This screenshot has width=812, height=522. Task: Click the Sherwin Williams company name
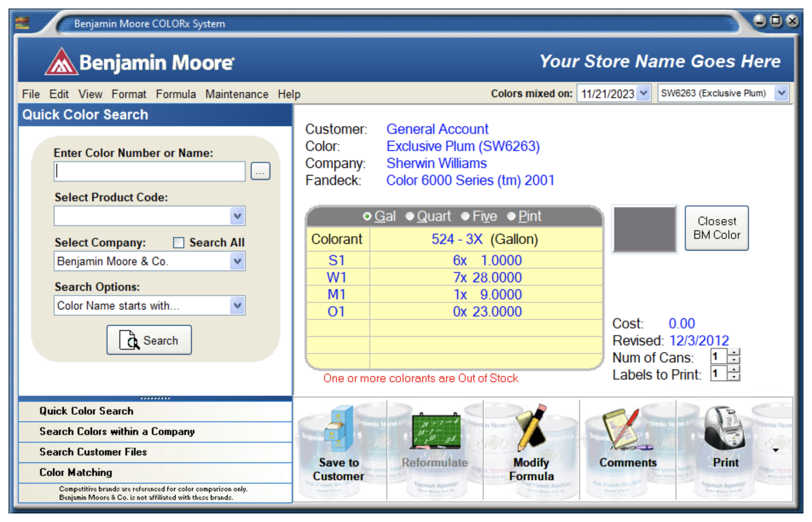pos(436,163)
